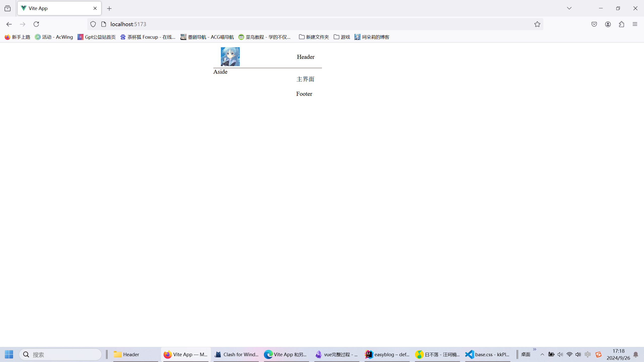Viewport: 644px width, 362px height.
Task: Open the 菜鸟教程 bookmark
Action: (x=265, y=37)
